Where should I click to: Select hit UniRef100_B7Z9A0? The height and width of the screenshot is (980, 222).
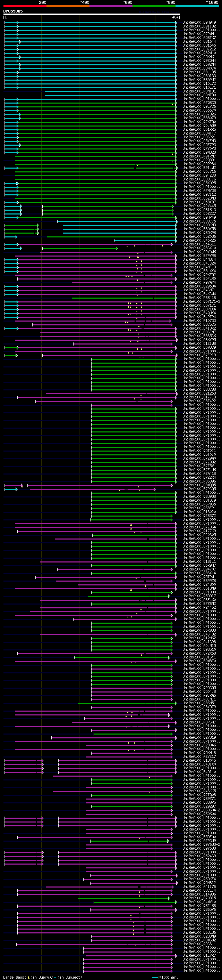tap(199, 458)
